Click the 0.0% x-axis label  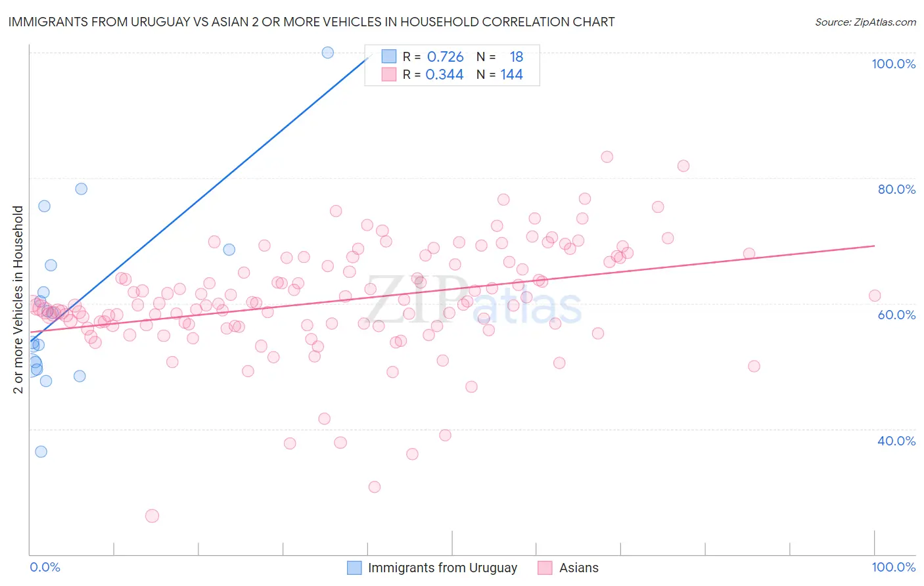(45, 567)
